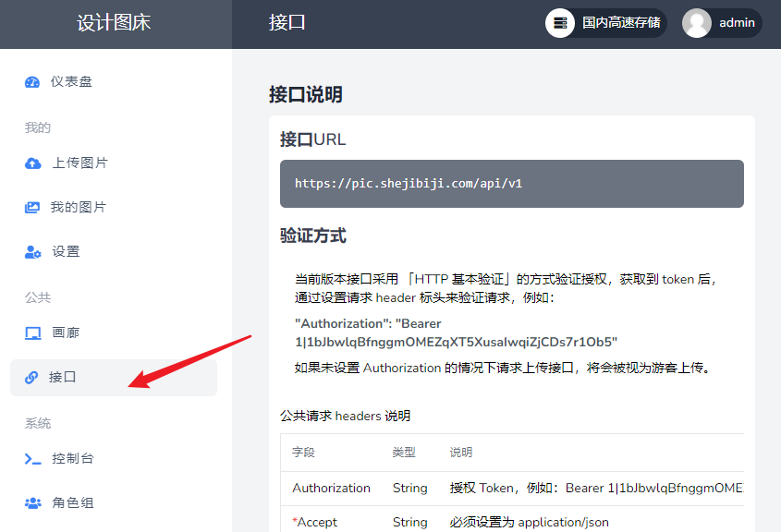Click the user settings gear icon

click(32, 252)
